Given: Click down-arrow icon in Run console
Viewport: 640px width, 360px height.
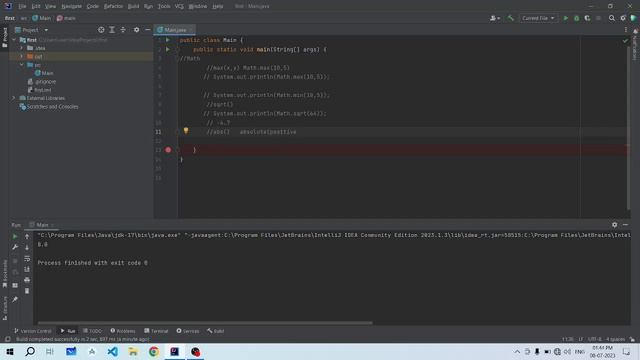Looking at the screenshot, I should [27, 247].
